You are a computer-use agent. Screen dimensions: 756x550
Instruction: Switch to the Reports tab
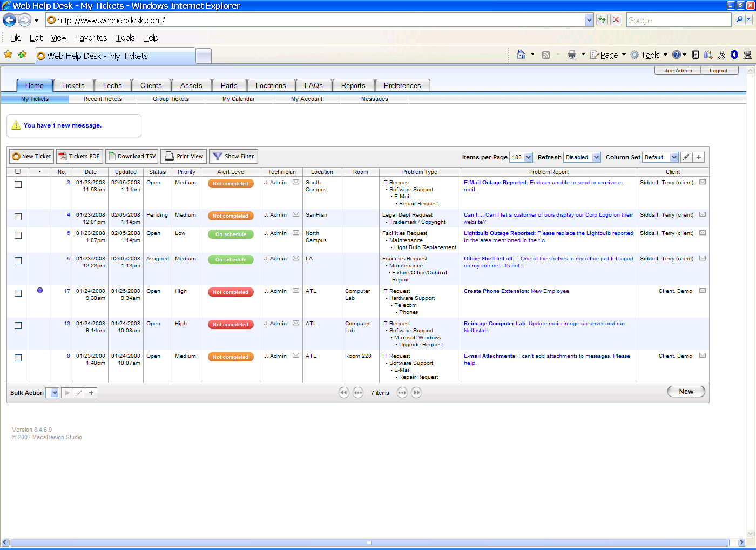tap(353, 85)
